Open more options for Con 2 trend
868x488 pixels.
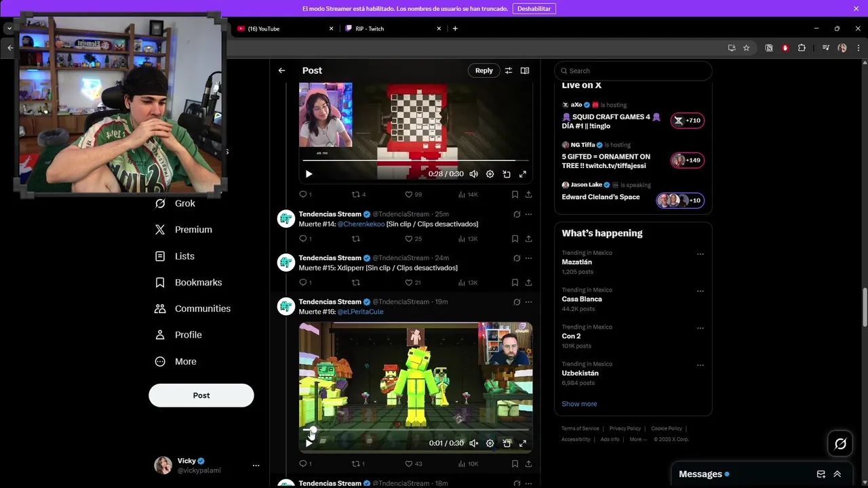click(701, 328)
